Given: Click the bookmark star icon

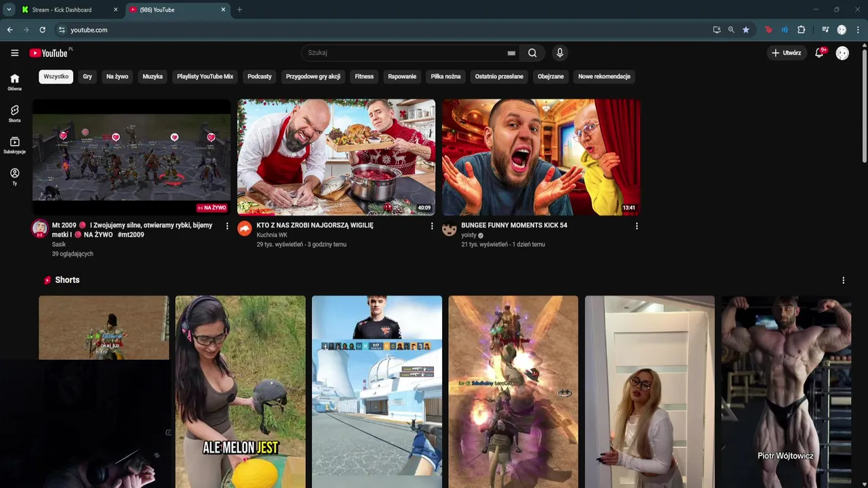Looking at the screenshot, I should (x=746, y=30).
